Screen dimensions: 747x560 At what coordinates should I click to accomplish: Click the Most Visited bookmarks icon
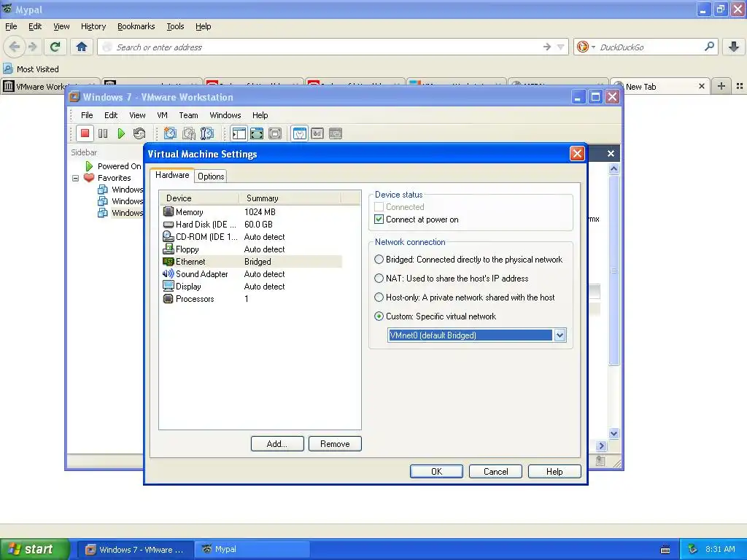coord(7,69)
